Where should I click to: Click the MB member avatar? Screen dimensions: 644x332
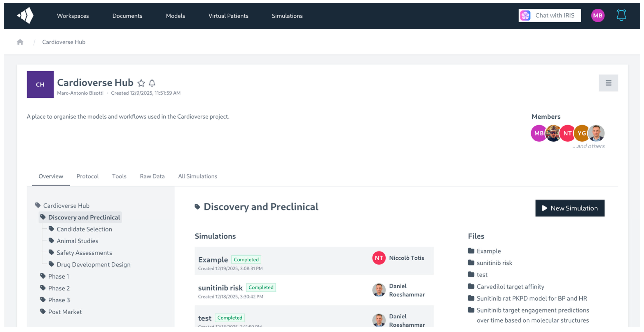point(538,133)
